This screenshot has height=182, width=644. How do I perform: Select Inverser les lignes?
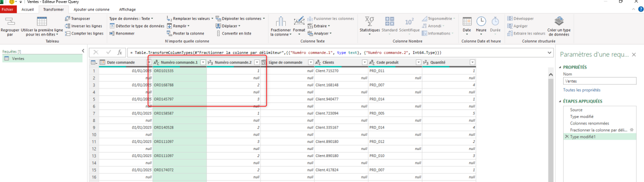(x=83, y=26)
